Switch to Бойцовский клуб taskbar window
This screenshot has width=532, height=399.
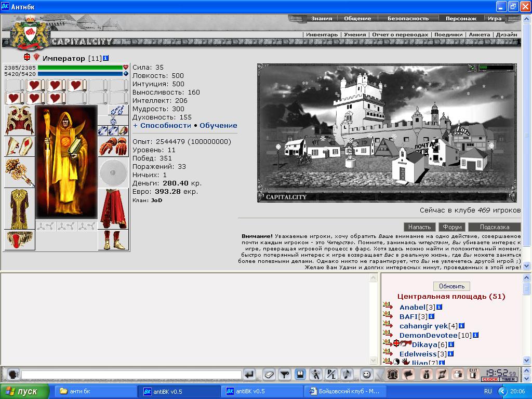pyautogui.click(x=345, y=392)
